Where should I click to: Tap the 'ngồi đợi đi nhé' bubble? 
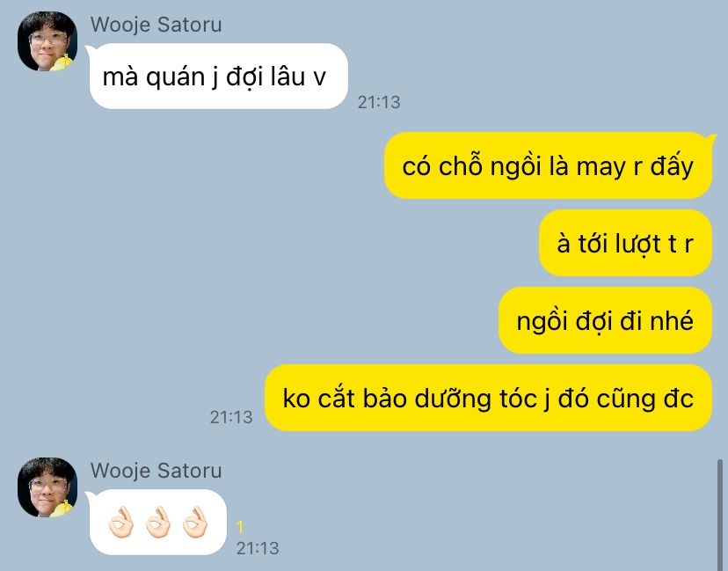(x=605, y=320)
